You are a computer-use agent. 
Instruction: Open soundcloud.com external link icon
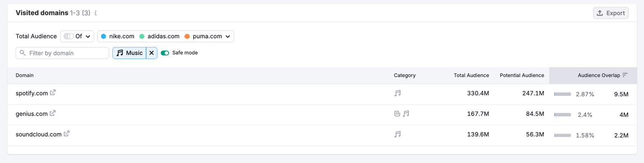(x=66, y=134)
